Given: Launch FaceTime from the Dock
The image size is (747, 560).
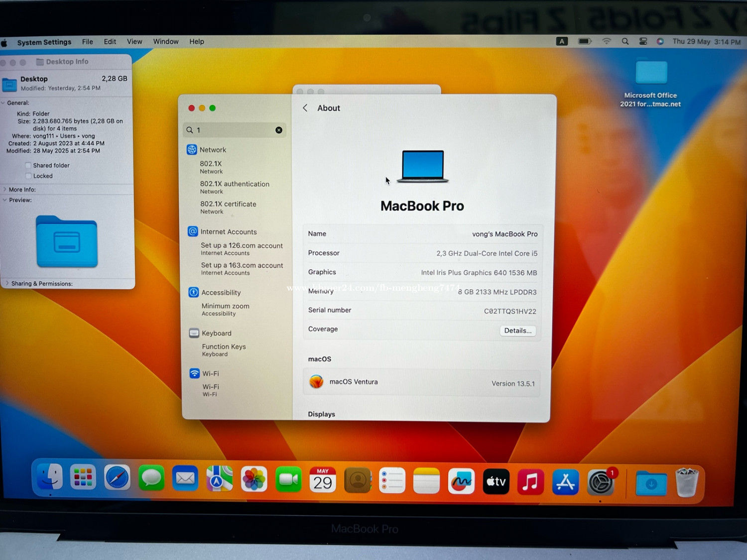Looking at the screenshot, I should (288, 480).
